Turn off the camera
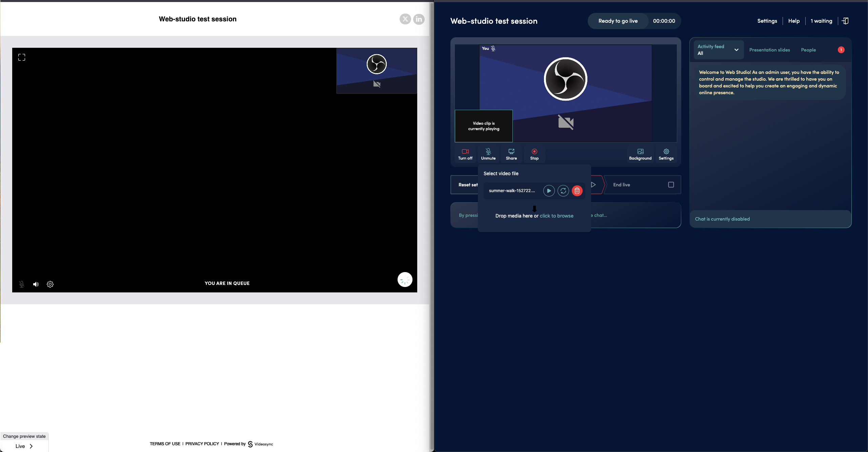 pos(465,154)
